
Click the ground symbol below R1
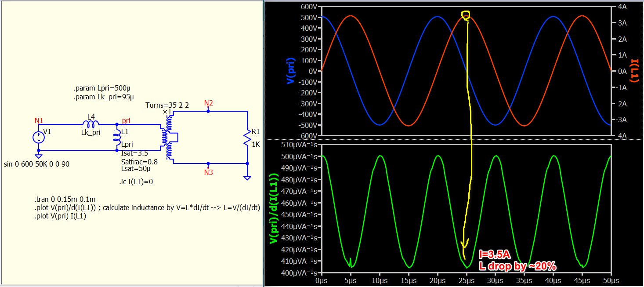coord(247,177)
